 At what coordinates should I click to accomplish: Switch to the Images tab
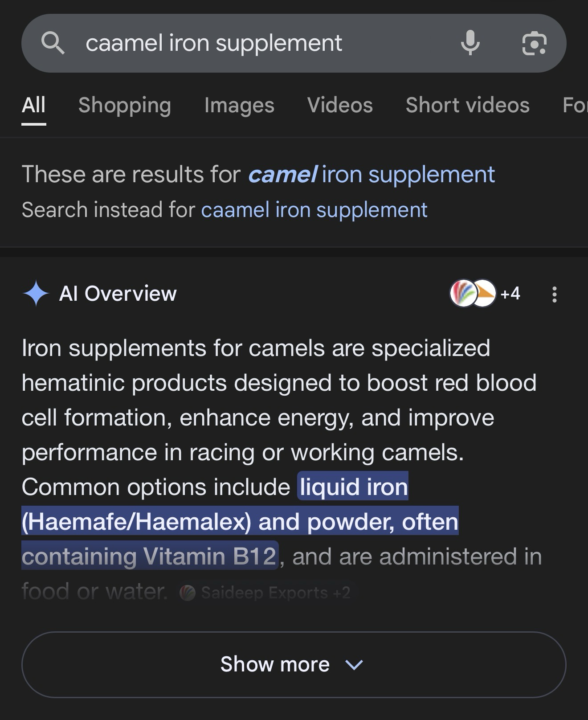(x=239, y=105)
